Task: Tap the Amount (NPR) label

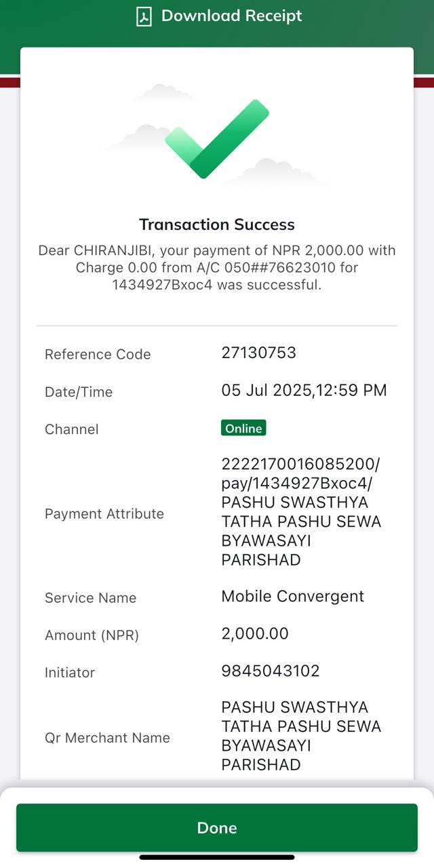Action: pyautogui.click(x=92, y=635)
